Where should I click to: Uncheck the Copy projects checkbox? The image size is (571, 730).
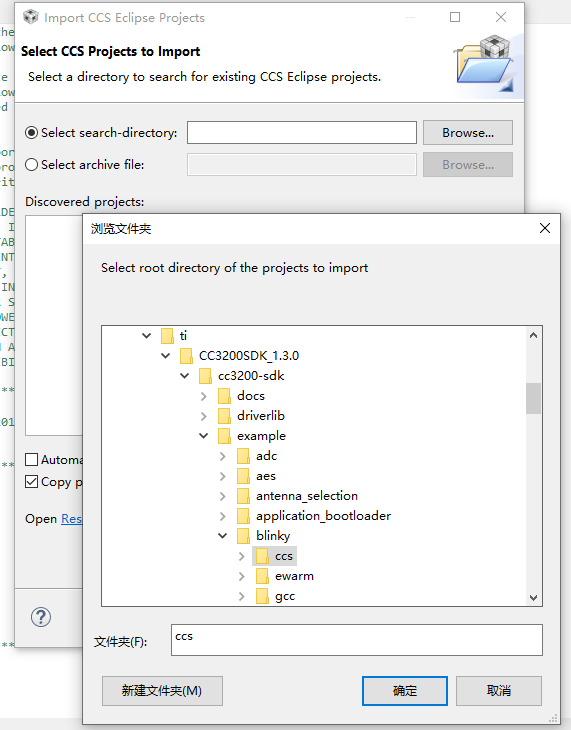tap(31, 481)
